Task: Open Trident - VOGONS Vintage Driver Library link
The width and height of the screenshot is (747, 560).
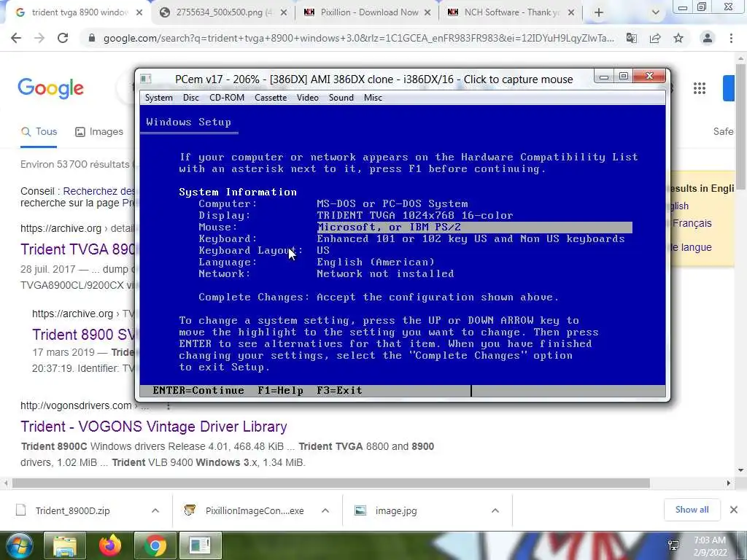Action: [x=154, y=426]
